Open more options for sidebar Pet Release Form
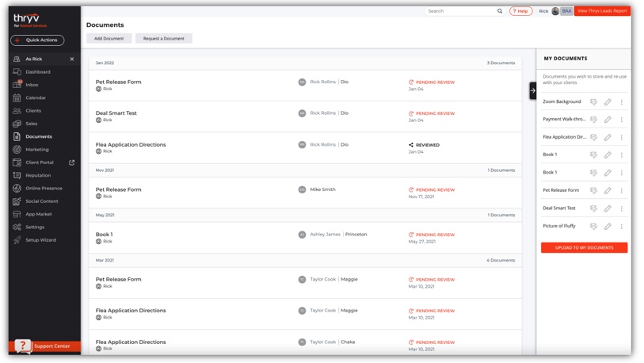 621,191
